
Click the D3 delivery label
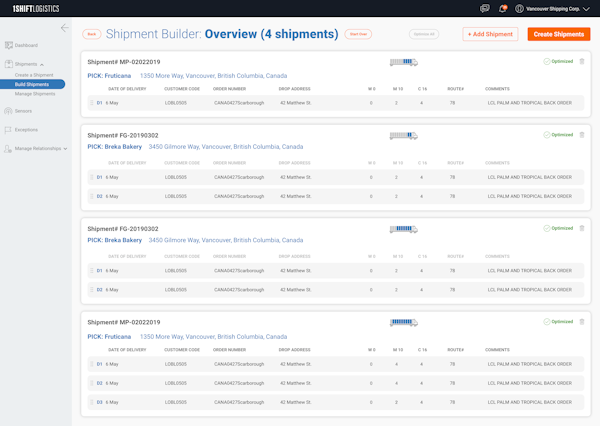tap(99, 402)
